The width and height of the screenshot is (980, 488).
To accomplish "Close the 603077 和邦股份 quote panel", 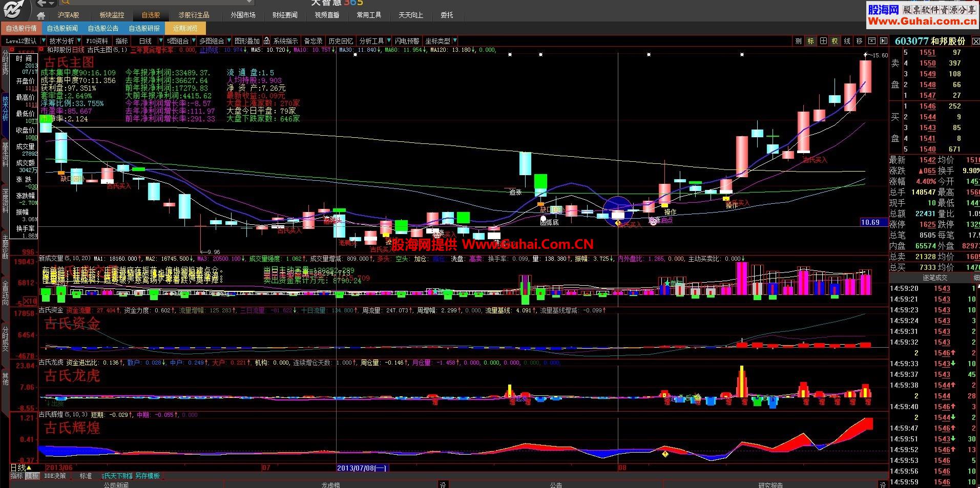I will [x=975, y=41].
